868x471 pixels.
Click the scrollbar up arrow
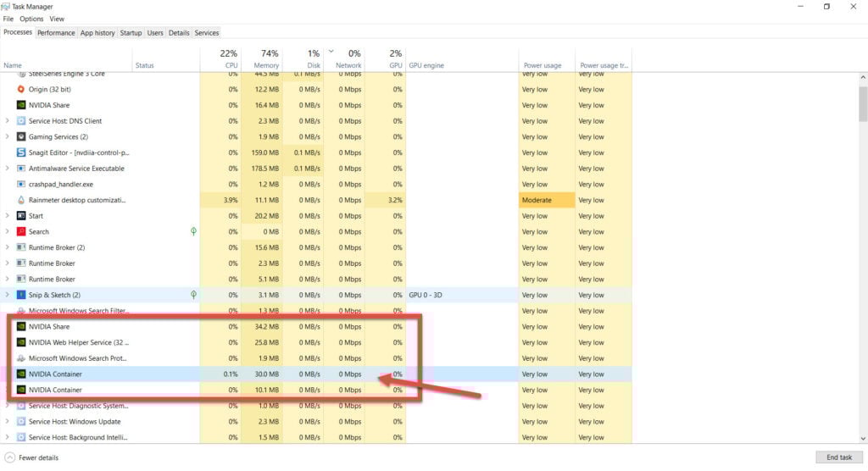click(x=863, y=77)
